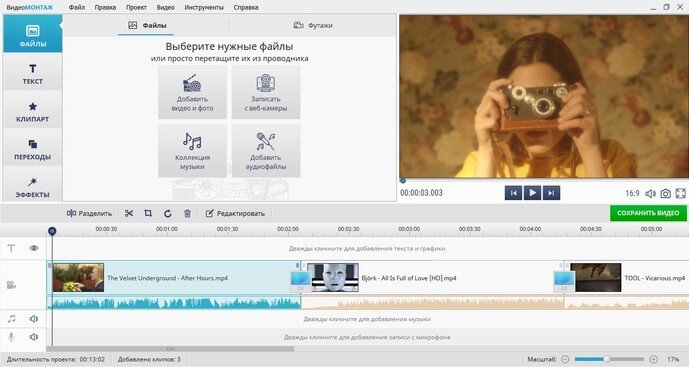Viewport: 689px width, 367px height.
Task: Open the Проект menu
Action: (x=136, y=7)
